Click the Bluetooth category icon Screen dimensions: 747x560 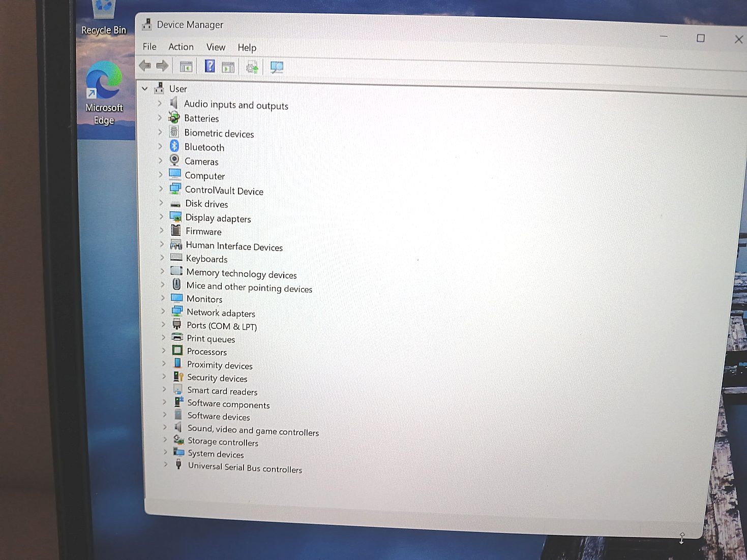pos(174,146)
